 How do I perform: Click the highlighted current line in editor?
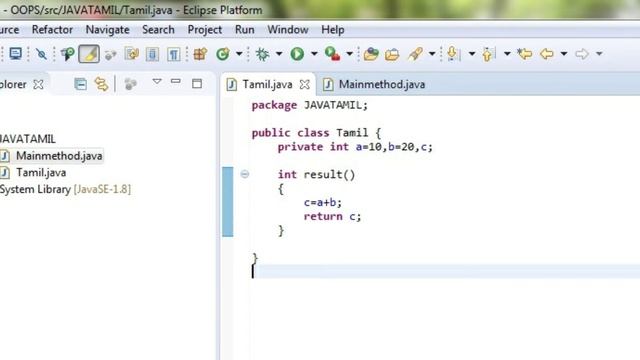click(445, 271)
